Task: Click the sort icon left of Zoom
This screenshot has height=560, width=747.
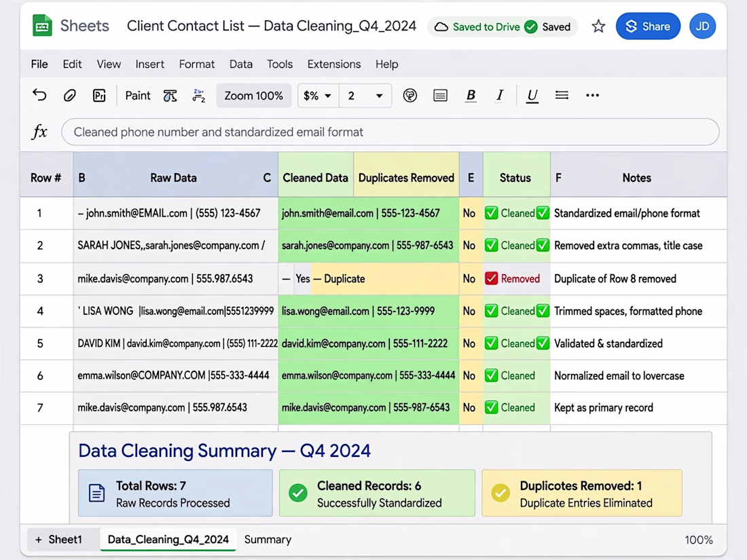Action: 199,96
